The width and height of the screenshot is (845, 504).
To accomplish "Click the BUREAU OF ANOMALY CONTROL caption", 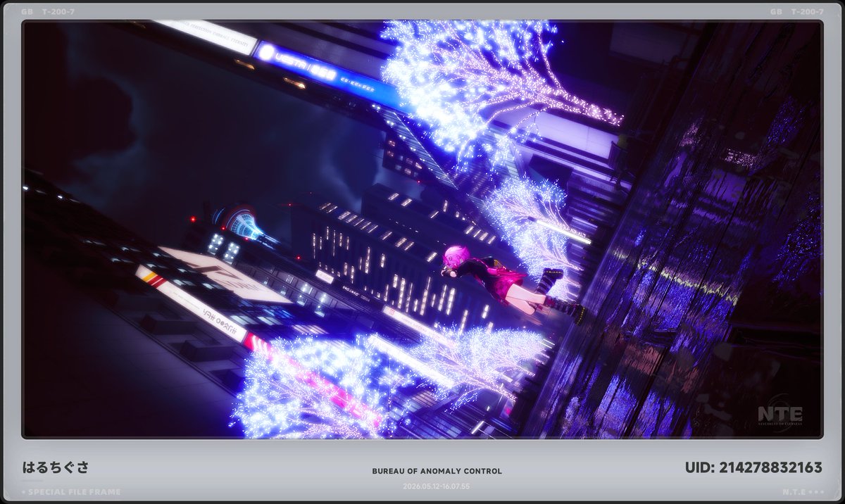I will pyautogui.click(x=437, y=471).
